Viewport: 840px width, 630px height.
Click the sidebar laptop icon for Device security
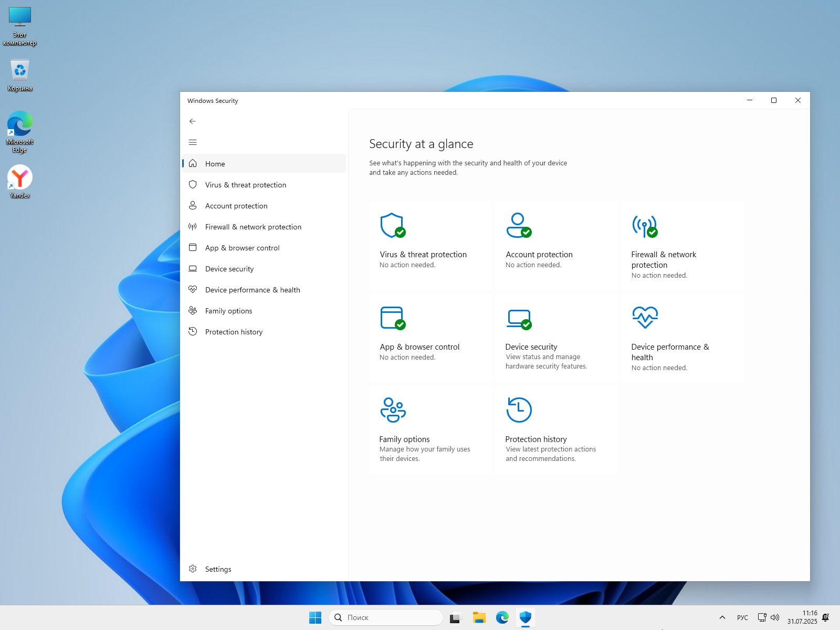[x=193, y=268]
